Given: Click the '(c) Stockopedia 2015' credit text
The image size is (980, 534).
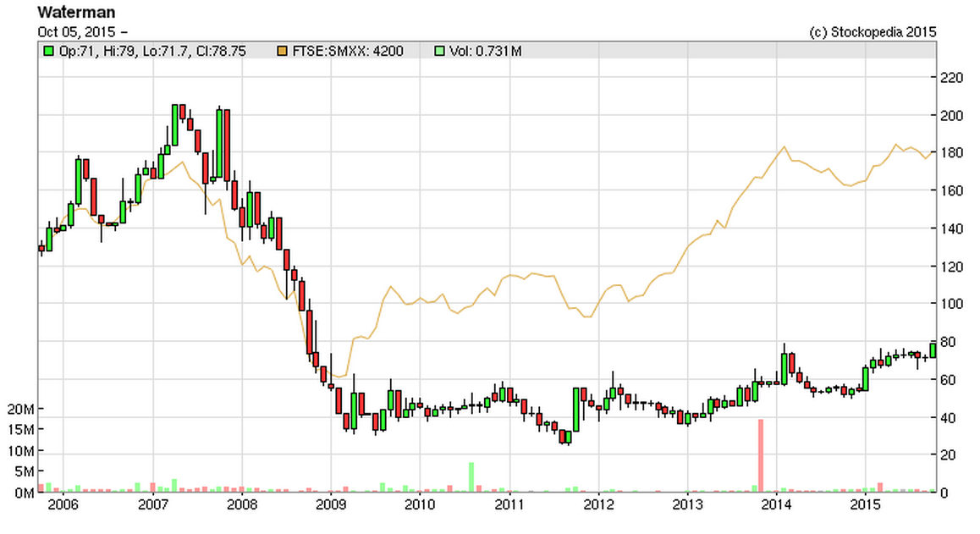Looking at the screenshot, I should pyautogui.click(x=873, y=32).
